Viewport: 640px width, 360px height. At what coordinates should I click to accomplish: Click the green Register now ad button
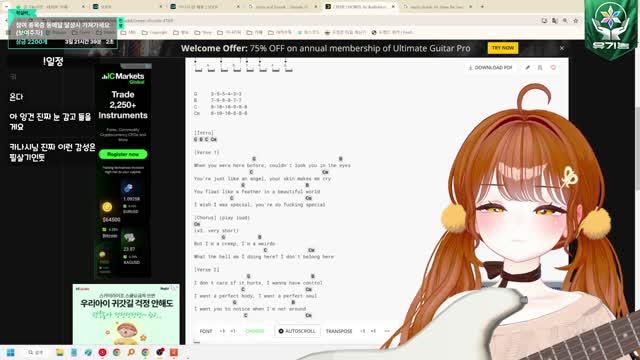click(x=123, y=154)
